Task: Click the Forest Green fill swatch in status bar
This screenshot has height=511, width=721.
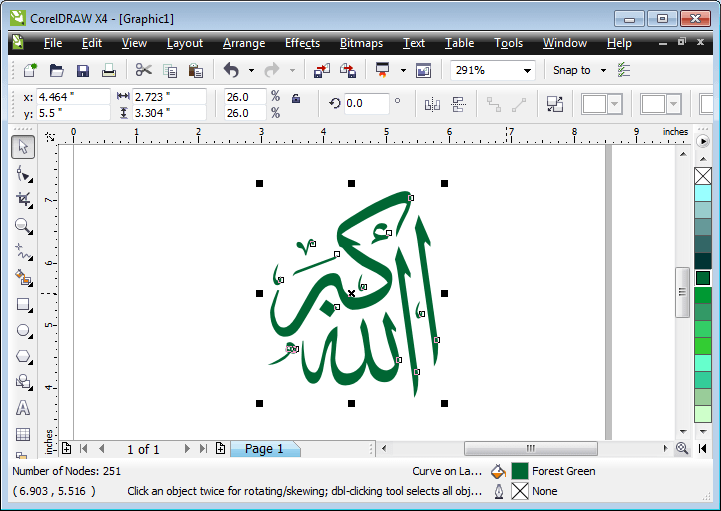Action: [x=520, y=471]
